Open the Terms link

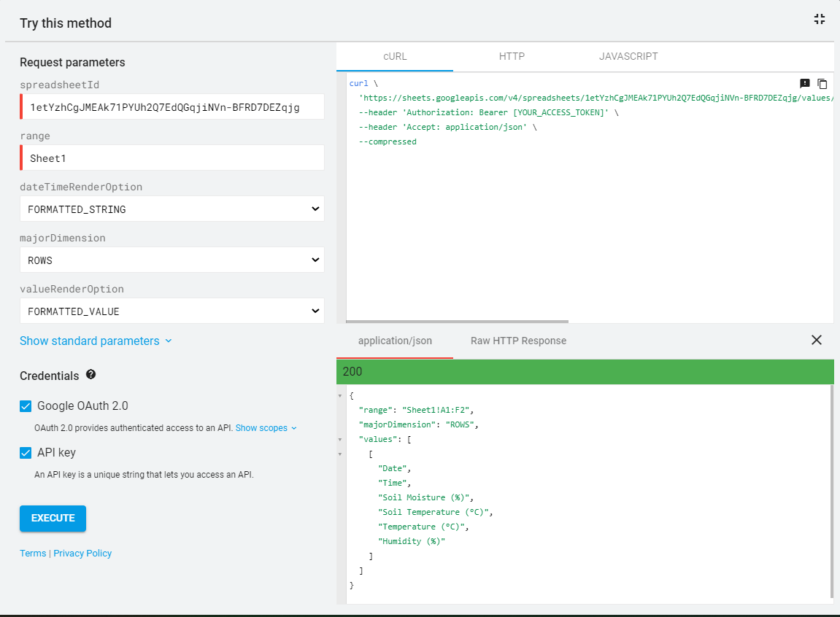tap(33, 554)
